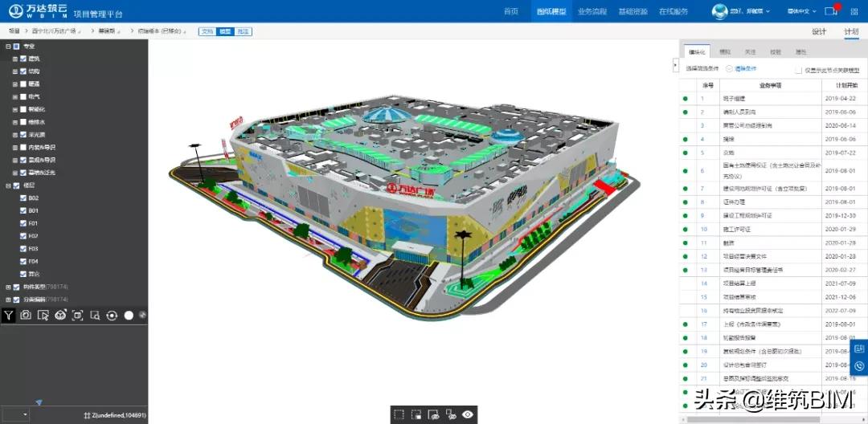The image size is (868, 424).
Task: Click the clear conditions circle icon
Action: tap(729, 69)
